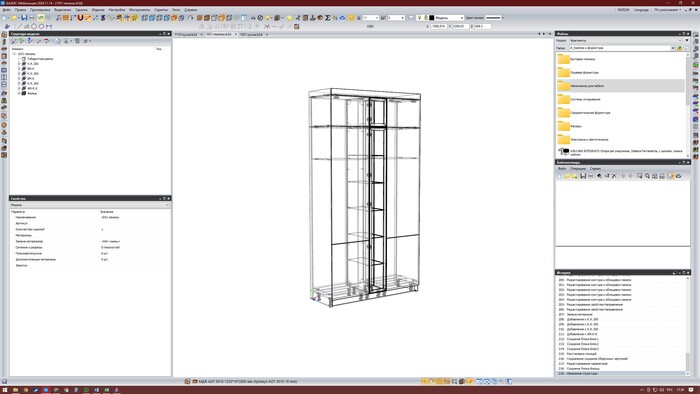This screenshot has height=394, width=700.
Task: Open a file with the main toolbar folder icon
Action: point(14,18)
